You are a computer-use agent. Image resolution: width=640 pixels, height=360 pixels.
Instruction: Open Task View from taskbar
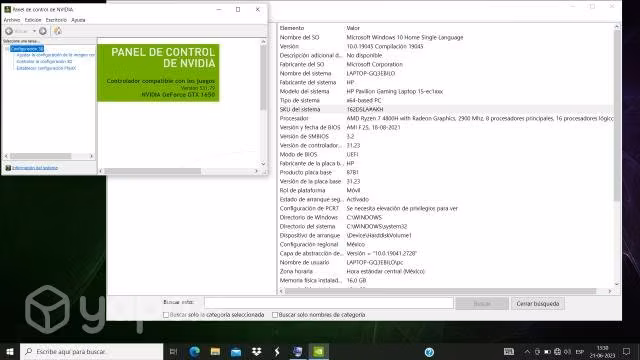click(x=173, y=351)
